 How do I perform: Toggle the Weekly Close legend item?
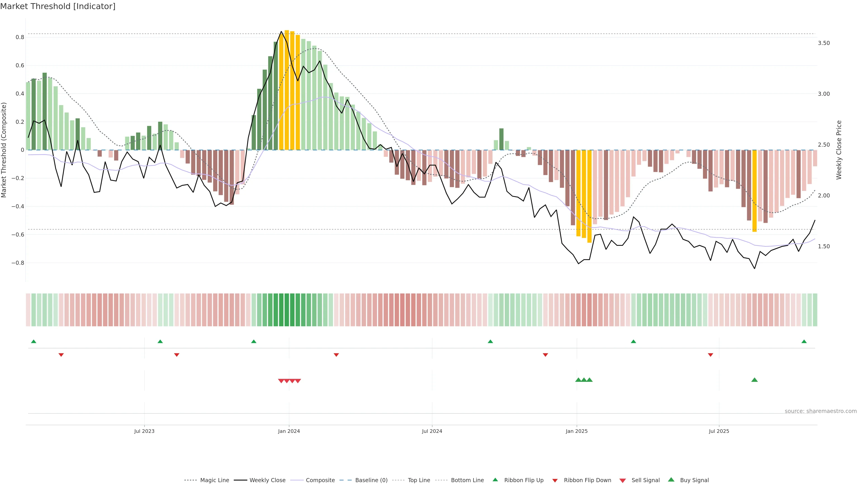click(267, 480)
